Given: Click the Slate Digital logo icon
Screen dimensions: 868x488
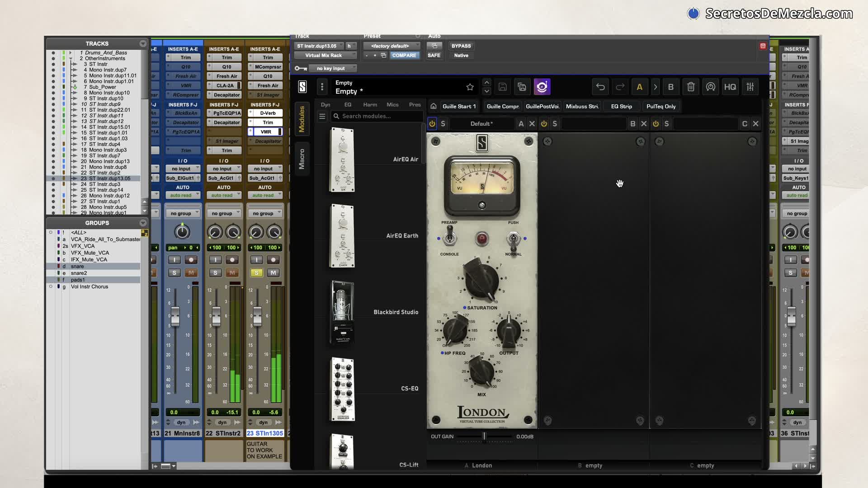Looking at the screenshot, I should [302, 87].
